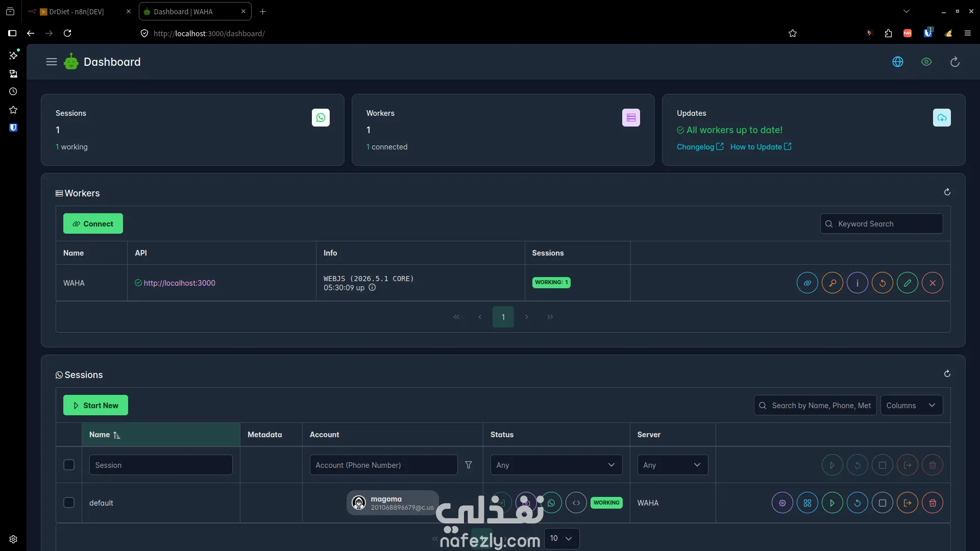
Task: Open the Columns dropdown in Sessions
Action: 912,406
